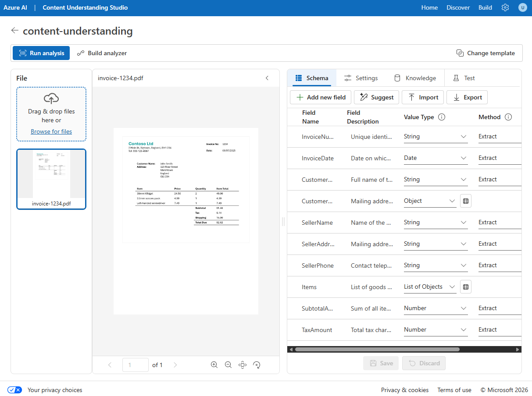Image resolution: width=532 pixels, height=396 pixels.
Task: Click the Change template button
Action: click(x=486, y=53)
